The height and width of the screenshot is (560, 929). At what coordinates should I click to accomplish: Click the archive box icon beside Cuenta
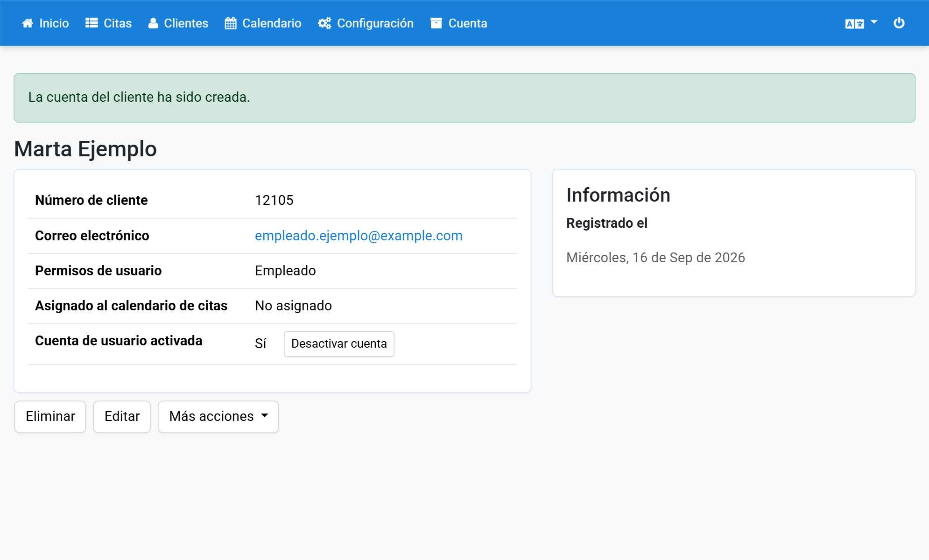436,23
